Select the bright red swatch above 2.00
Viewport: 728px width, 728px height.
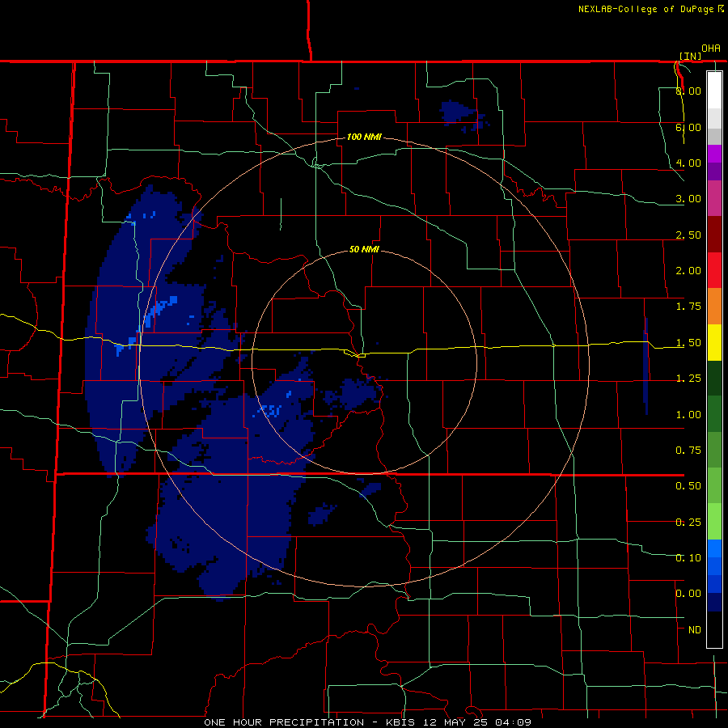point(714,270)
